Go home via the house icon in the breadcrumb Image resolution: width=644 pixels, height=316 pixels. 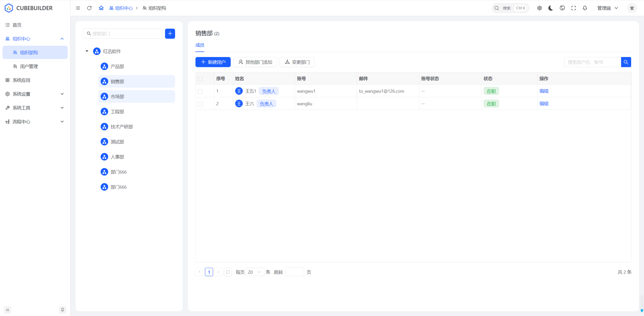101,8
